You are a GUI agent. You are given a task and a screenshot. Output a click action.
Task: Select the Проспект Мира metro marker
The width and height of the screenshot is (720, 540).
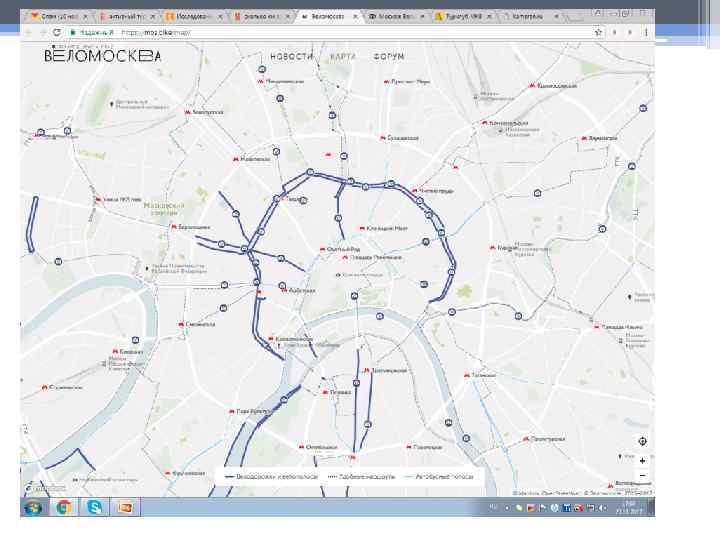pyautogui.click(x=386, y=82)
